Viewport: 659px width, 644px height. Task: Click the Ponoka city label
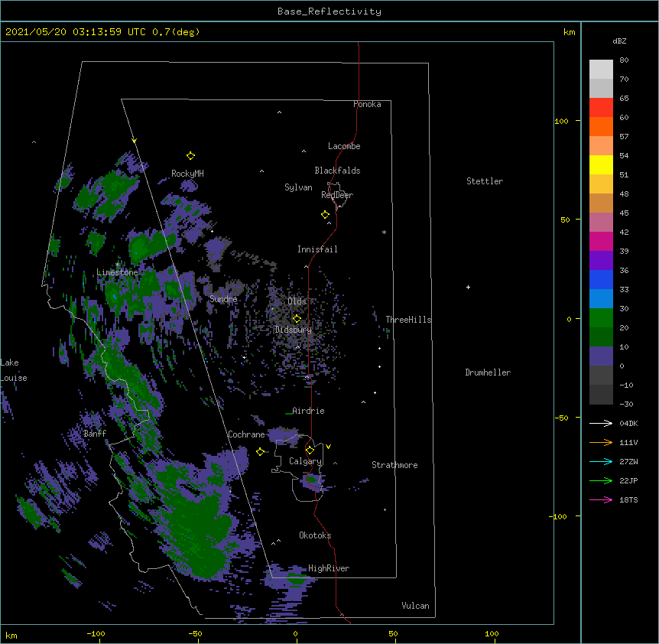tap(367, 104)
